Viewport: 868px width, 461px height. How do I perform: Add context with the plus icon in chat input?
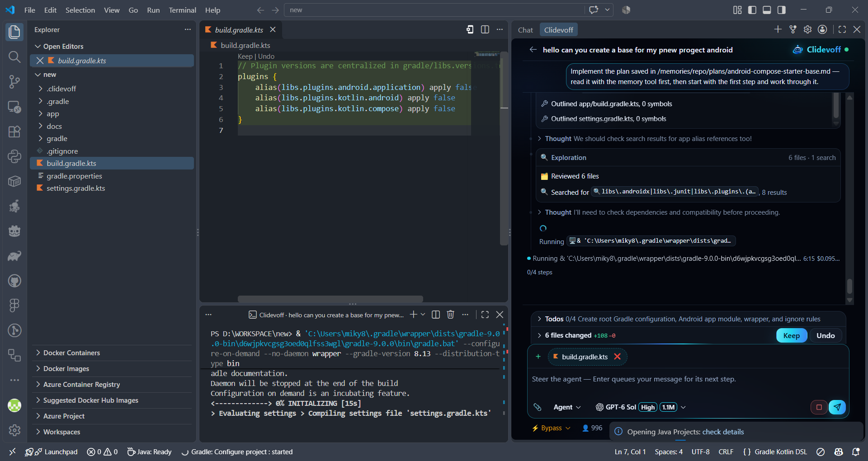pyautogui.click(x=538, y=357)
